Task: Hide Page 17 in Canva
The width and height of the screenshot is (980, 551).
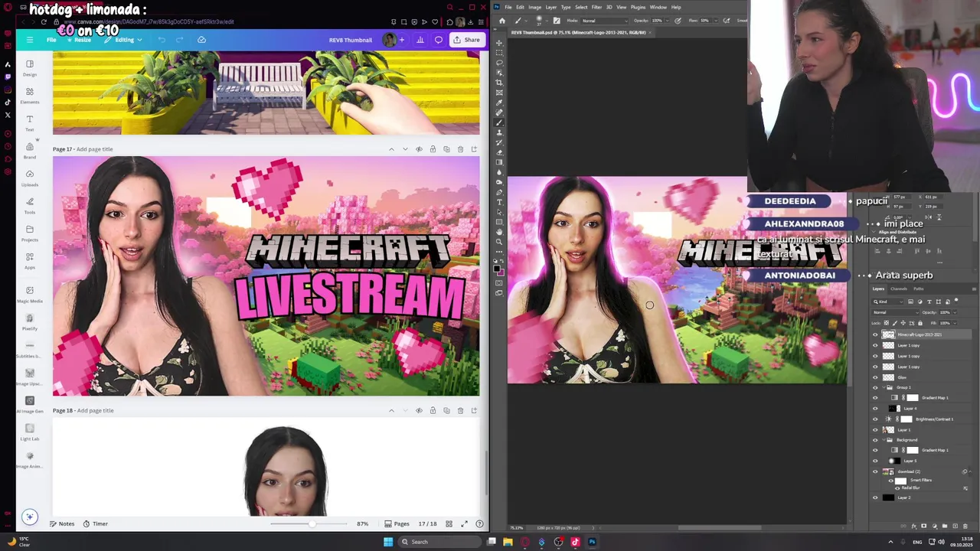Action: coord(419,149)
